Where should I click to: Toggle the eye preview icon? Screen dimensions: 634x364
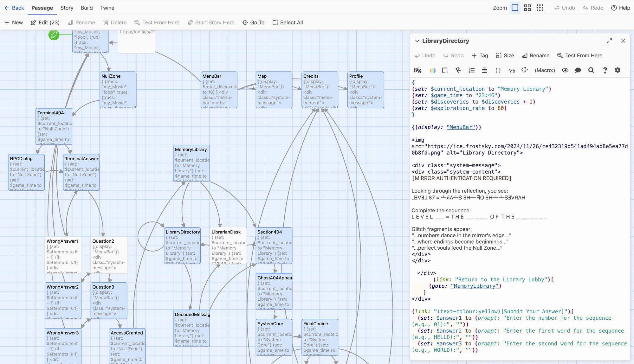coord(565,70)
